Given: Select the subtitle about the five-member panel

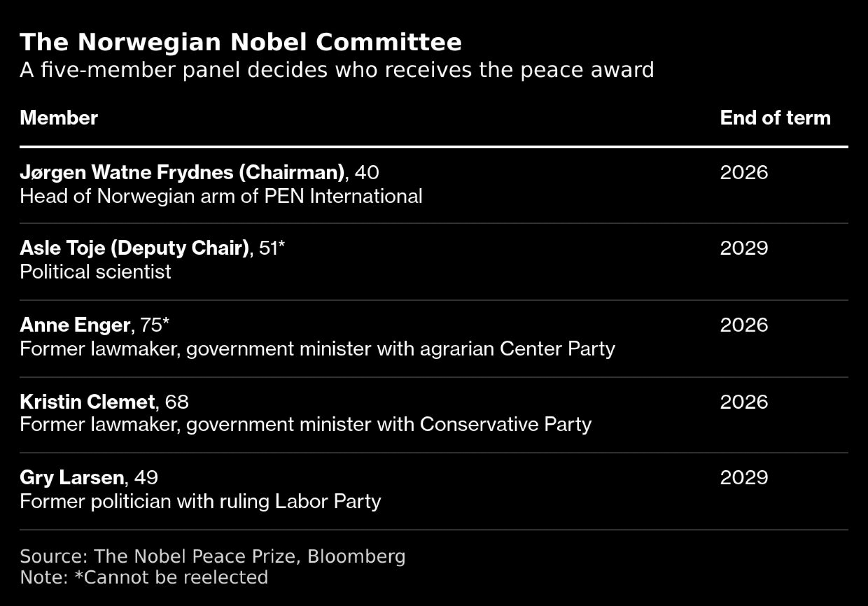Looking at the screenshot, I should click(336, 70).
